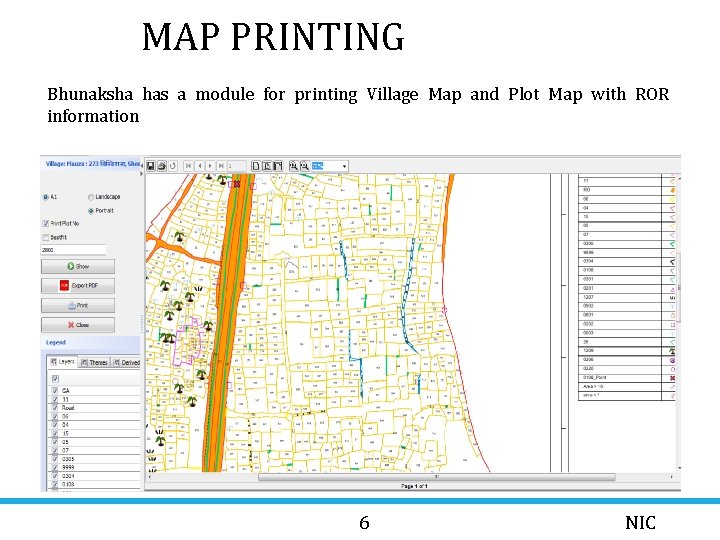This screenshot has height=540, width=720.
Task: Toggle the 0304 layer checkbox
Action: (55, 476)
